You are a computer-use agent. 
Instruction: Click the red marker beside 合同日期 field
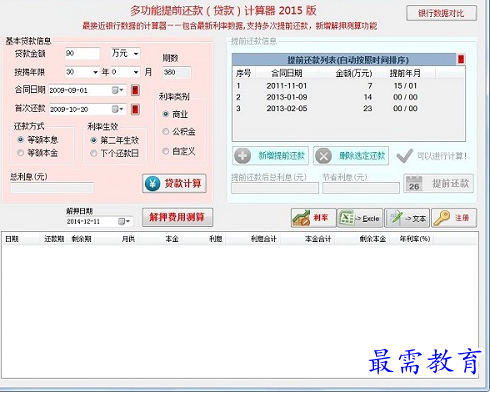tap(135, 90)
